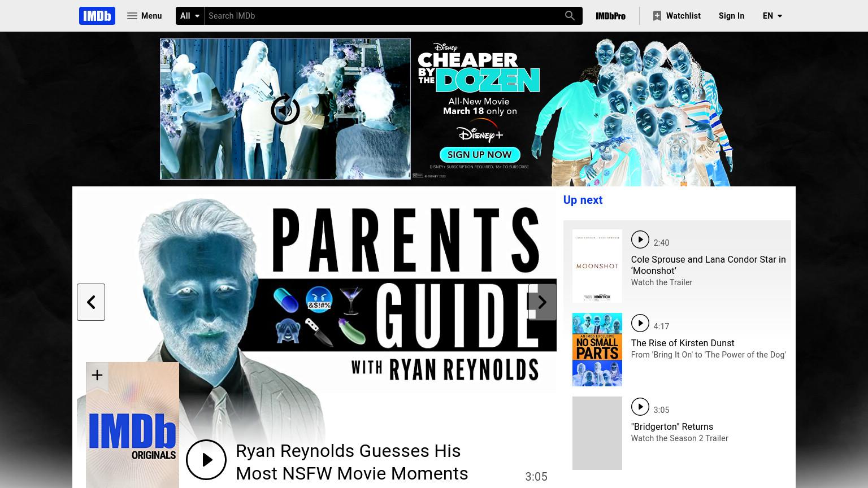Click Sign In
The height and width of the screenshot is (488, 868).
click(x=731, y=16)
